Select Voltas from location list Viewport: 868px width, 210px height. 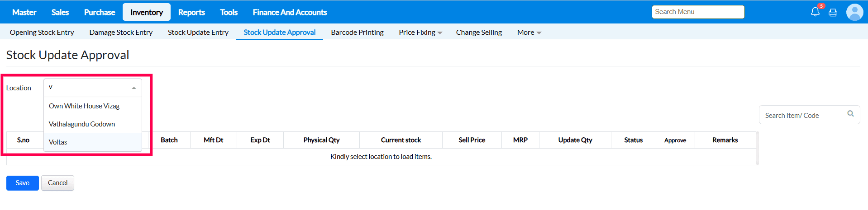point(58,142)
